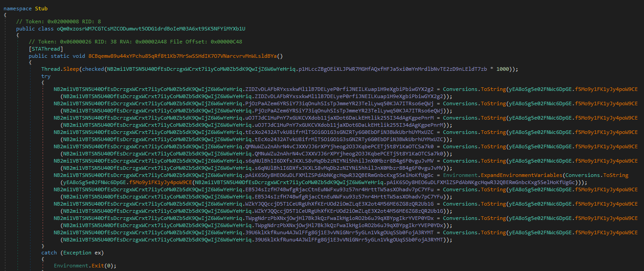The image size is (644, 271).
Task: Click the try keyword
Action: pos(46,77)
